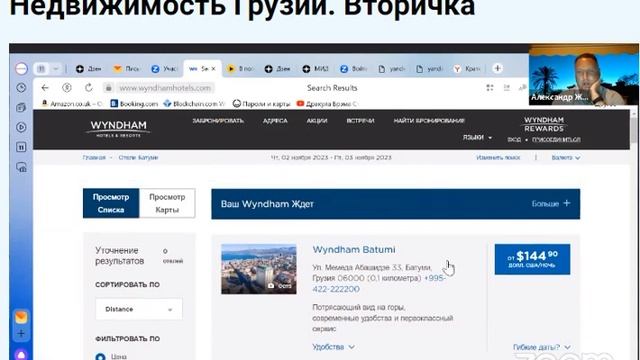The height and width of the screenshot is (360, 640).
Task: Open the mail icon in the sidebar
Action: point(21,317)
